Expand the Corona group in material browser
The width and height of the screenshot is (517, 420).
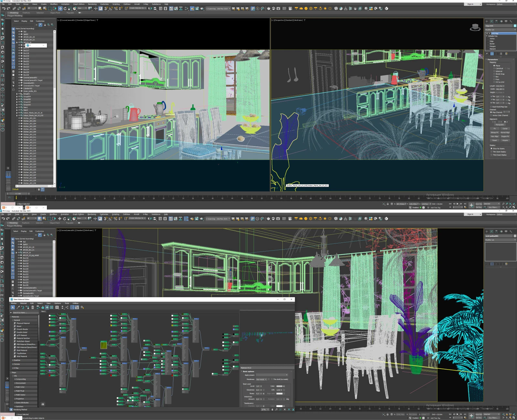click(x=17, y=364)
